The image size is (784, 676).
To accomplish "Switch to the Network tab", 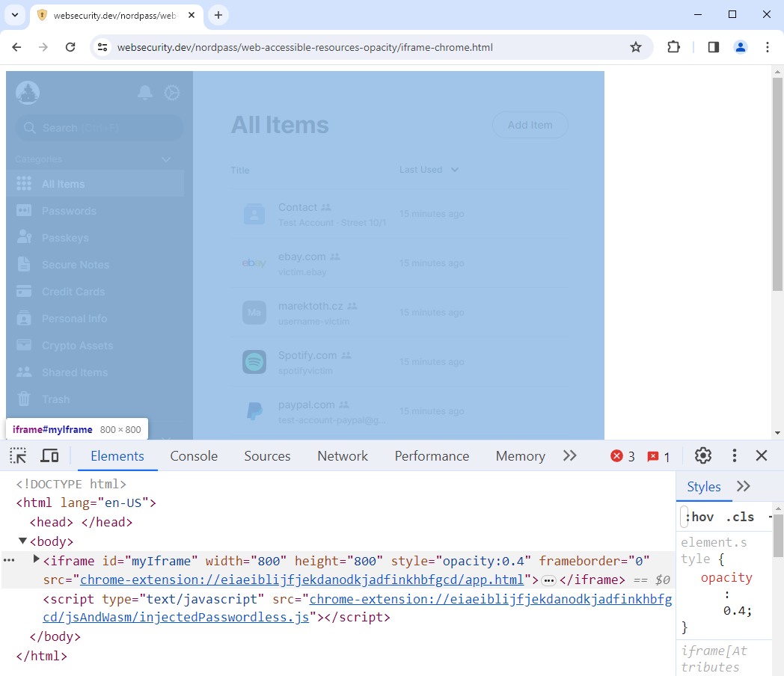I will pos(343,455).
